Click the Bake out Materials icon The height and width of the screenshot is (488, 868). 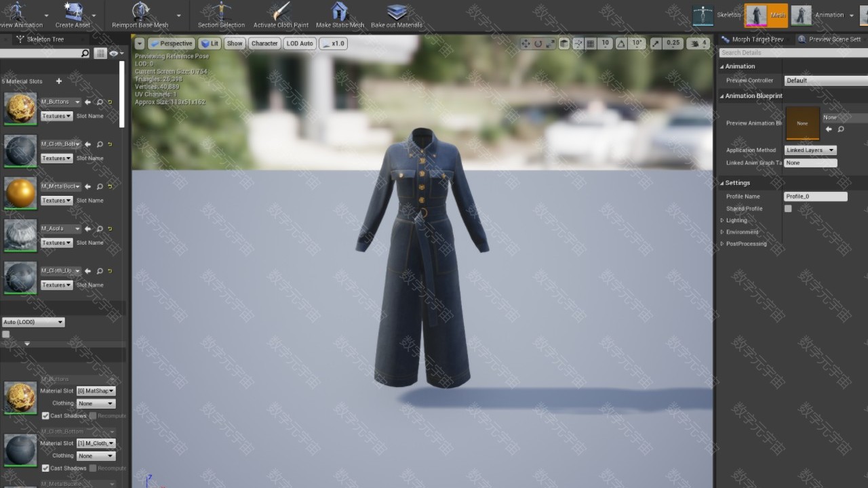point(397,11)
